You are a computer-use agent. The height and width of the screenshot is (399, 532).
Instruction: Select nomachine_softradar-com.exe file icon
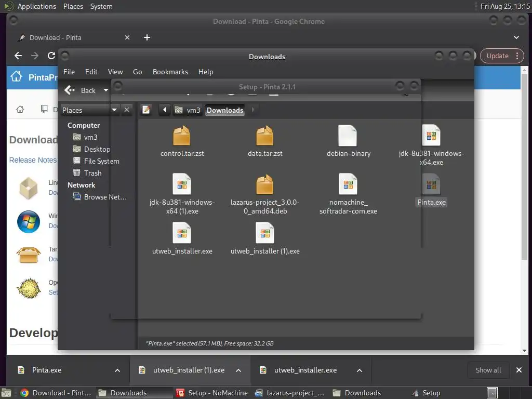(348, 184)
